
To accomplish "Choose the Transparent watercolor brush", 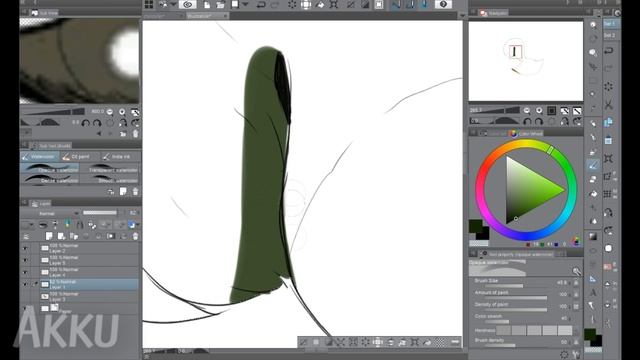I will click(110, 169).
